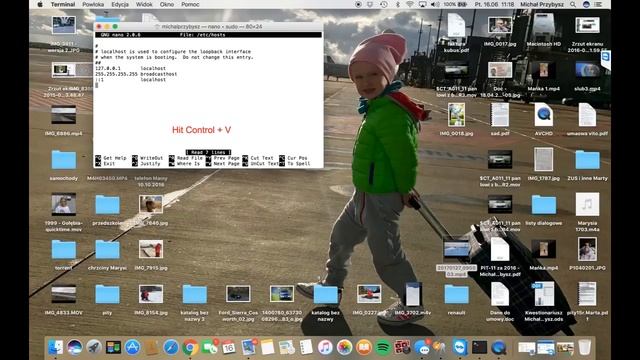
Task: Open the Trash in the Dock
Action: point(584,347)
